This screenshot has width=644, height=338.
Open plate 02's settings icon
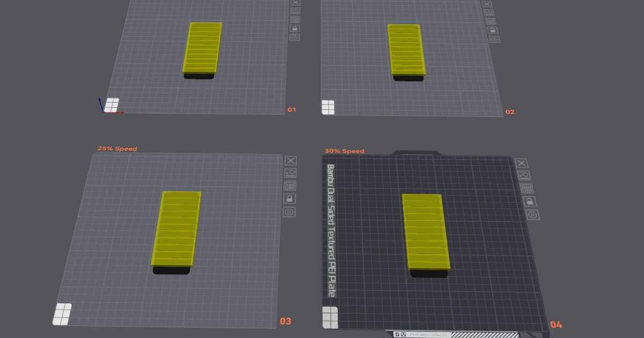click(x=494, y=39)
